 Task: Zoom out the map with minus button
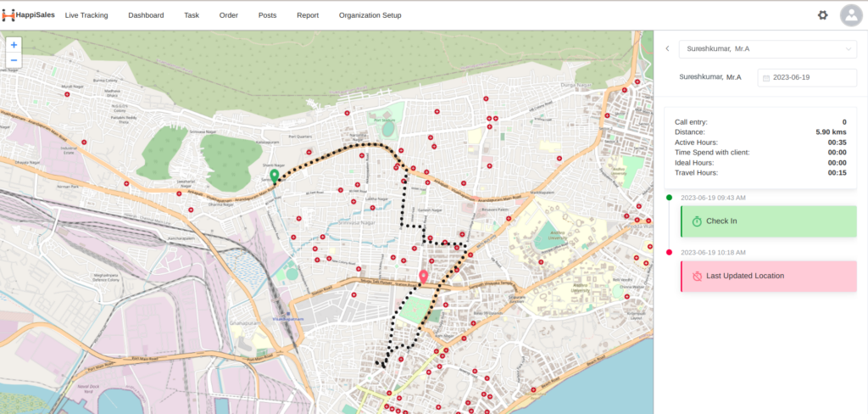14,60
